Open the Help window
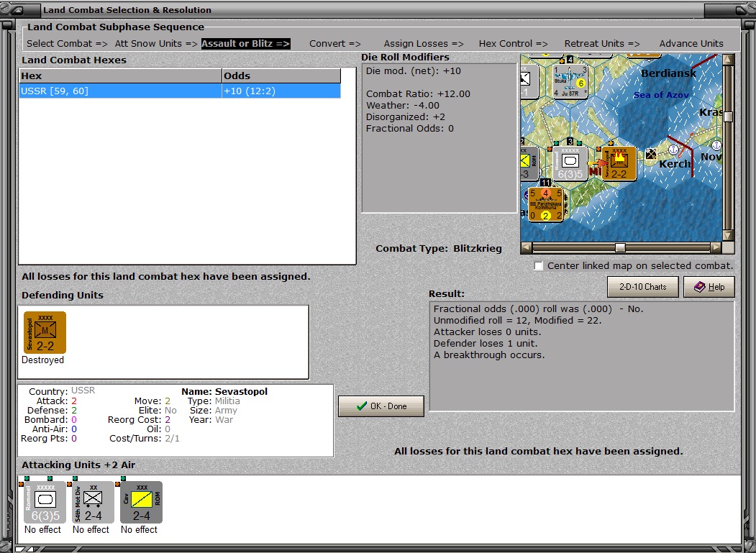 point(709,287)
